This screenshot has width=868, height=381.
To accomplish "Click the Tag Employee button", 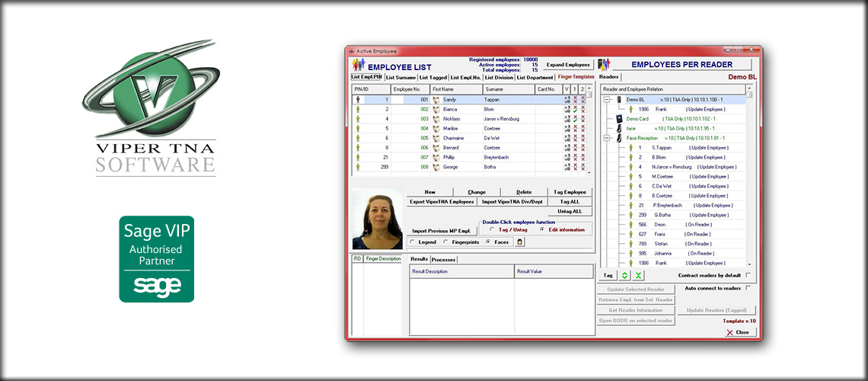I will pyautogui.click(x=570, y=192).
